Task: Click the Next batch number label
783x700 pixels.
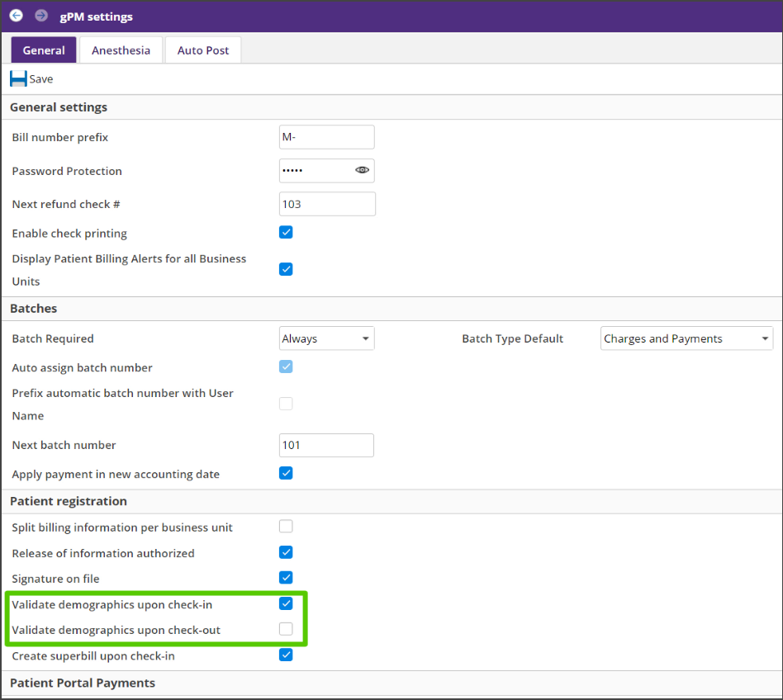Action: click(x=64, y=445)
